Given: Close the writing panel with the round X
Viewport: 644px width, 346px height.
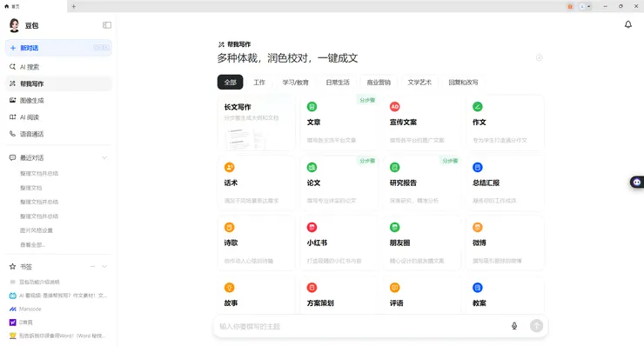Looking at the screenshot, I should pos(540,58).
